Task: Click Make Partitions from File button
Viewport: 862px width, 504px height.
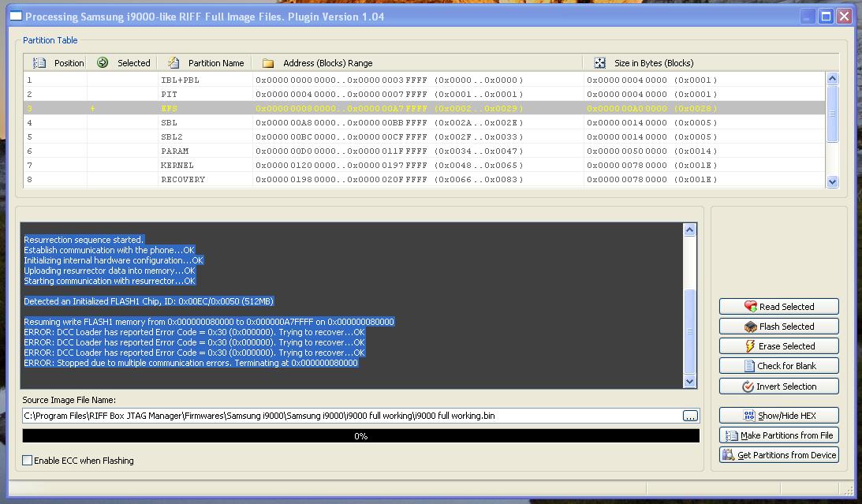Action: (779, 435)
